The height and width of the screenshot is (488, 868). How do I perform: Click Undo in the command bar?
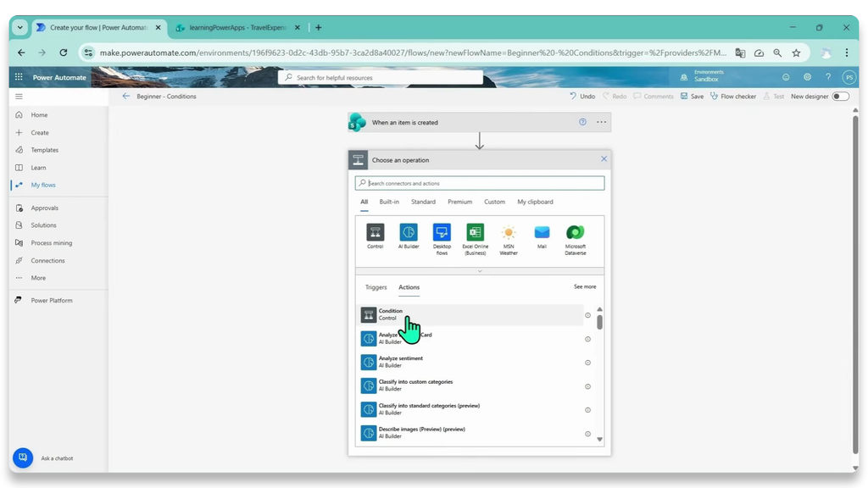[x=582, y=97]
